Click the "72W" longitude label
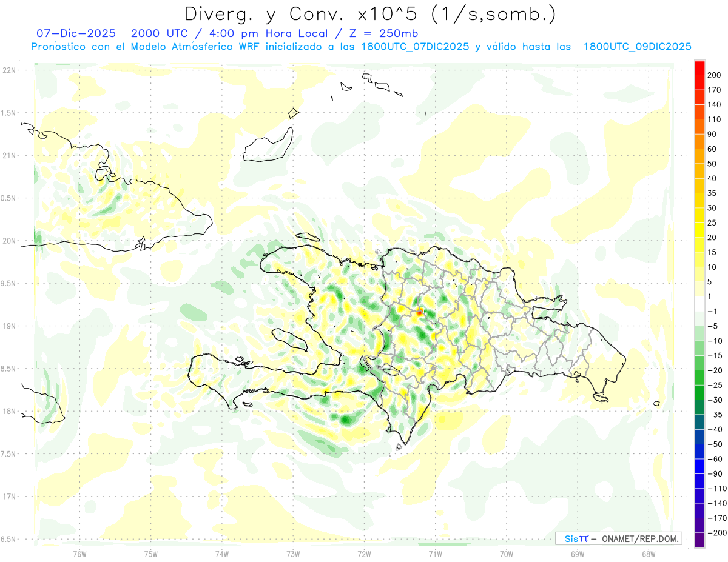 [x=364, y=554]
